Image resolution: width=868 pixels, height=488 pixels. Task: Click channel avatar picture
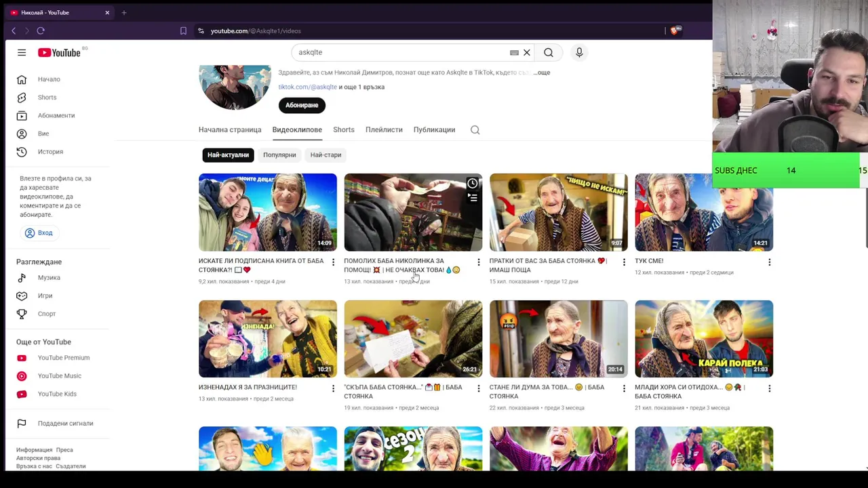pyautogui.click(x=235, y=87)
